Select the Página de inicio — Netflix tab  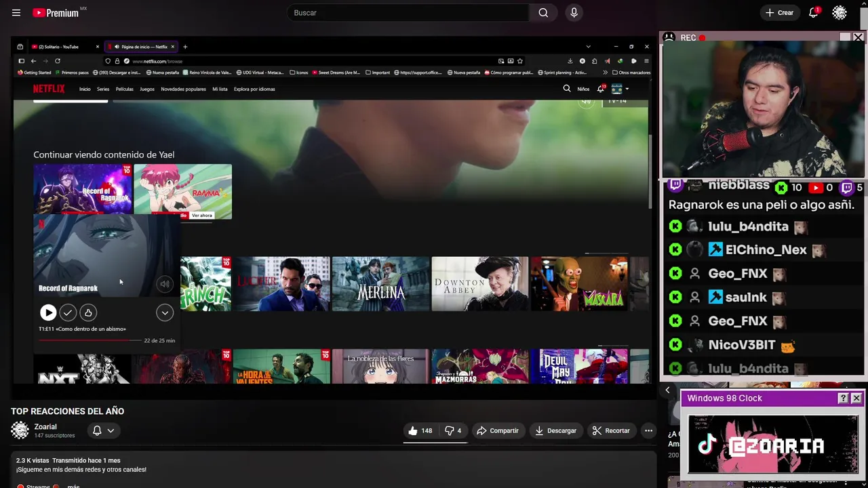click(140, 47)
